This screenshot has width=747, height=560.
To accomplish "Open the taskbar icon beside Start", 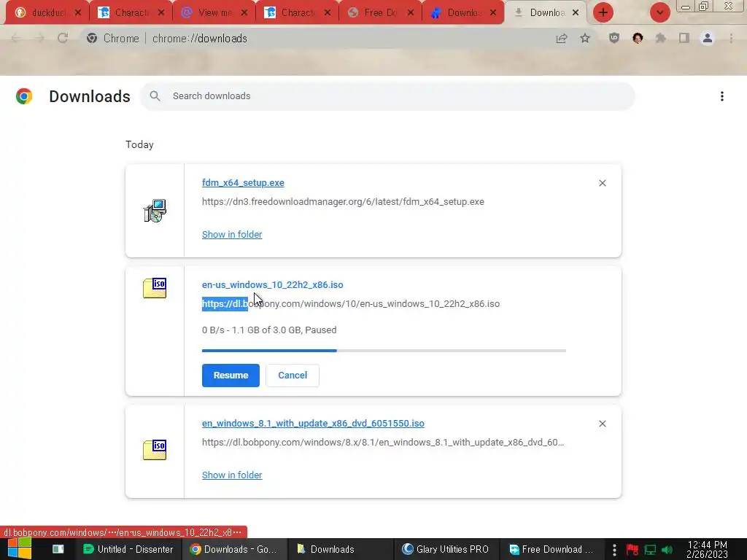I will (x=58, y=549).
